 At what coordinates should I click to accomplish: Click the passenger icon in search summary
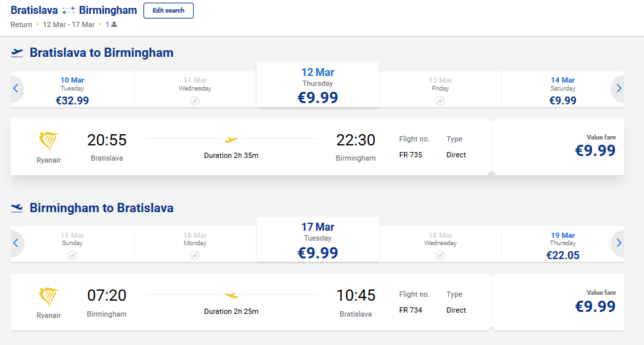114,24
